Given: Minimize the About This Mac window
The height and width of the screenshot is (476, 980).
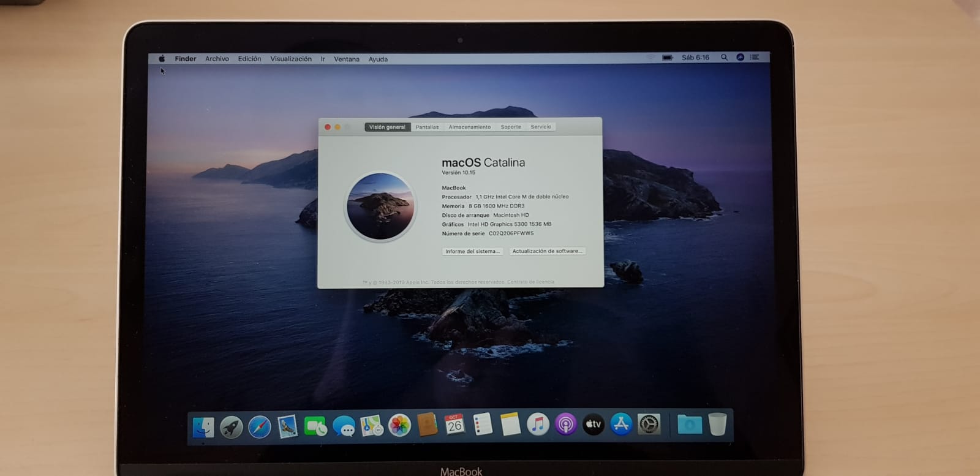Looking at the screenshot, I should pyautogui.click(x=337, y=127).
